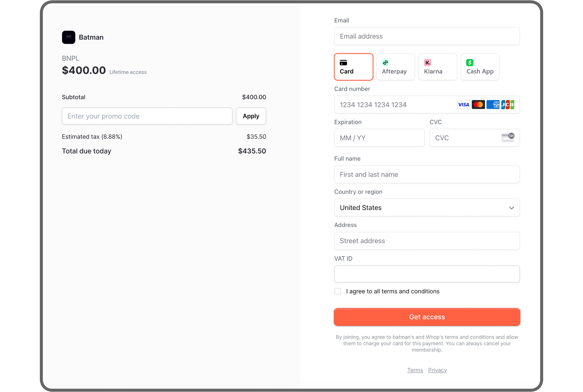The width and height of the screenshot is (583, 392).
Task: Apply the promo code
Action: [251, 116]
